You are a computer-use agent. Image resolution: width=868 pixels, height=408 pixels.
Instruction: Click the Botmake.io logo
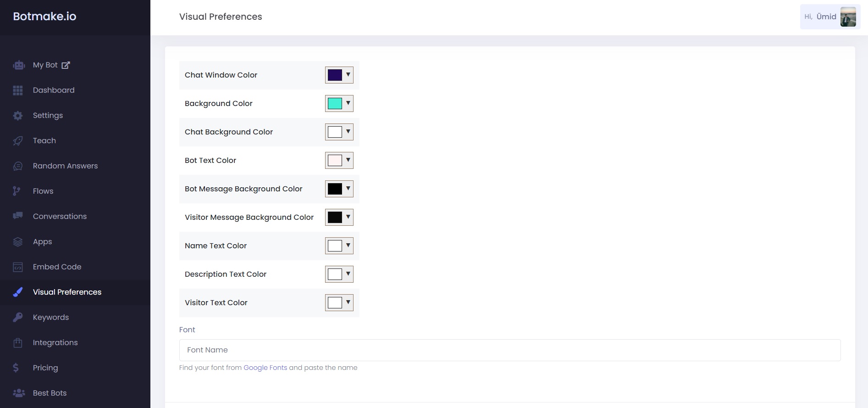44,17
